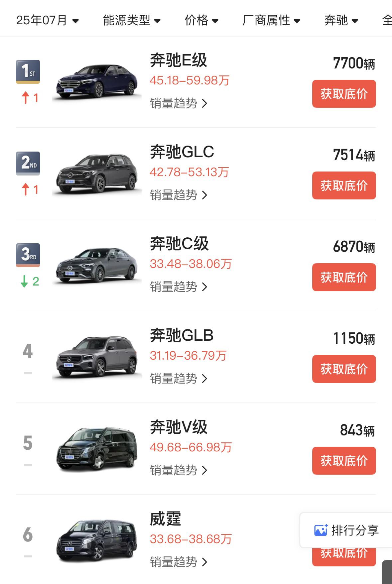Viewport: 392px width, 584px height.
Task: Expand the 能源类型 filter
Action: click(132, 20)
